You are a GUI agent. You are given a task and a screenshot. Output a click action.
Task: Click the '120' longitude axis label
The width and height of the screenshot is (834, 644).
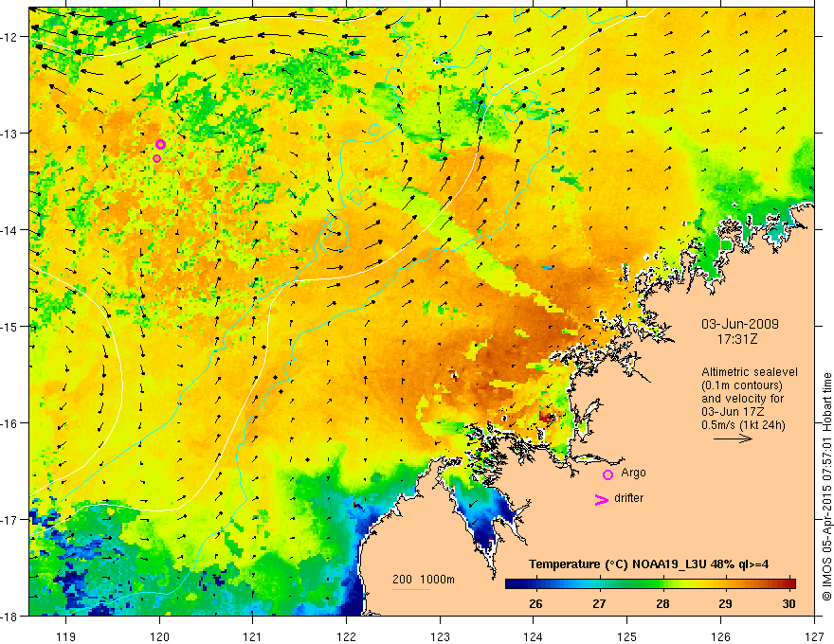(x=159, y=636)
